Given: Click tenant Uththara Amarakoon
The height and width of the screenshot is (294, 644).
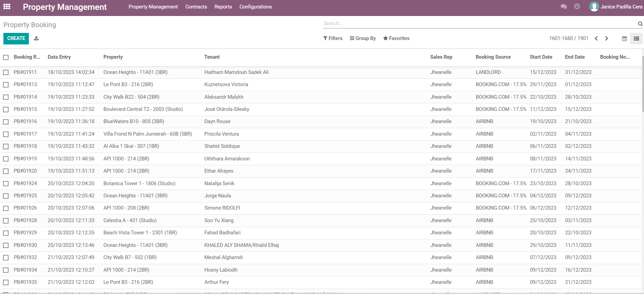Looking at the screenshot, I should pos(227,159).
